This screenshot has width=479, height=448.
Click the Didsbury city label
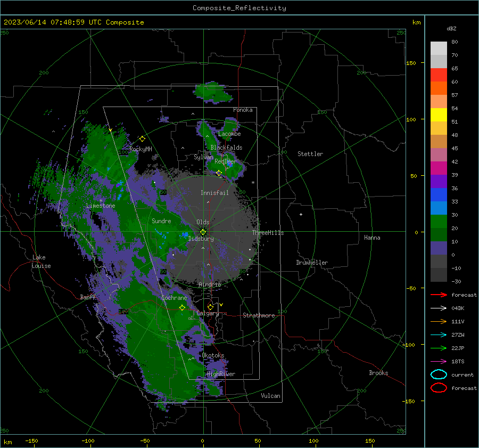201,239
